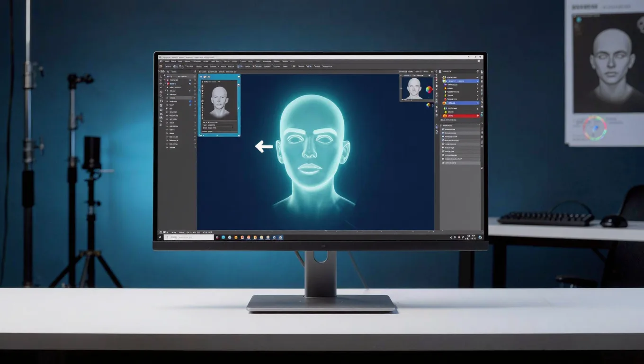
Task: Select the red-highlighted layer row
Action: click(x=461, y=116)
